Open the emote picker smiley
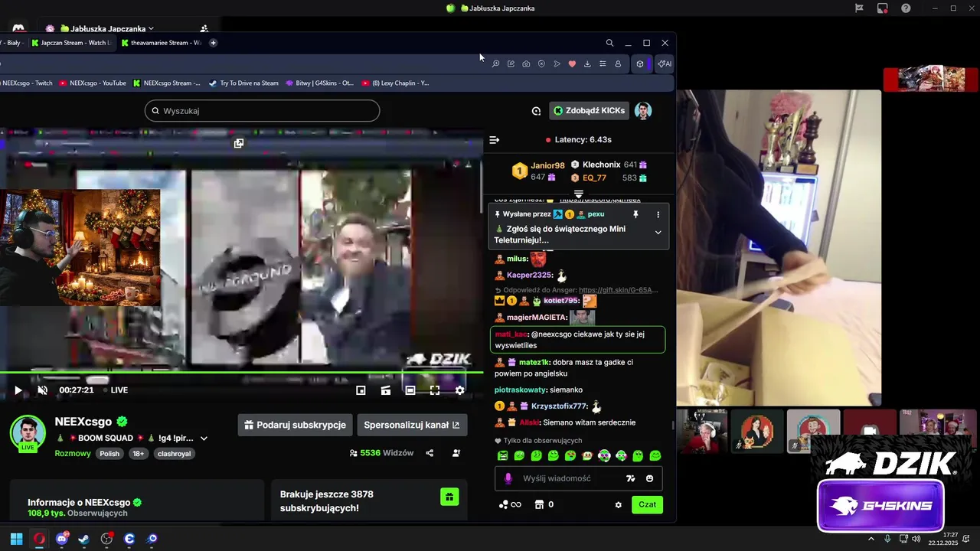 coord(650,478)
